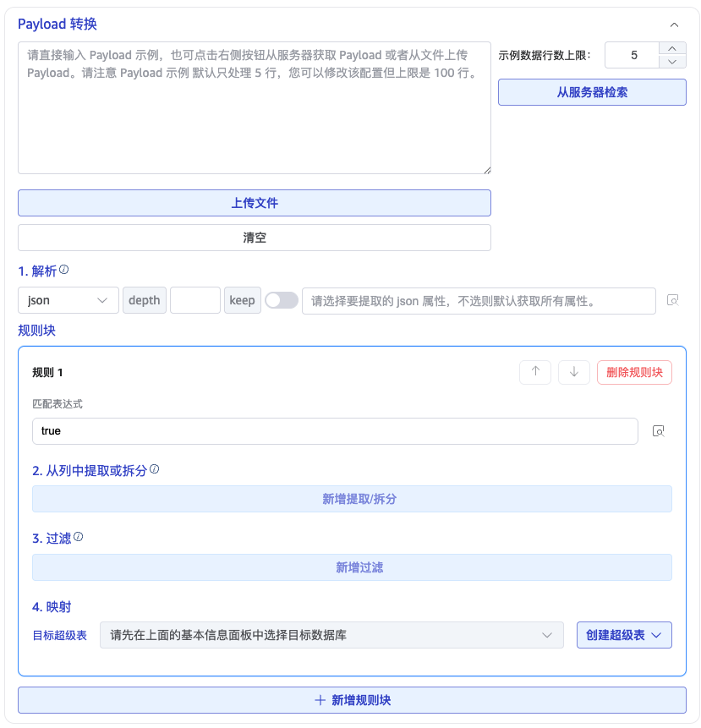Click the preview icon in the 解析 row
Viewport: 701px width, 728px height.
(672, 300)
